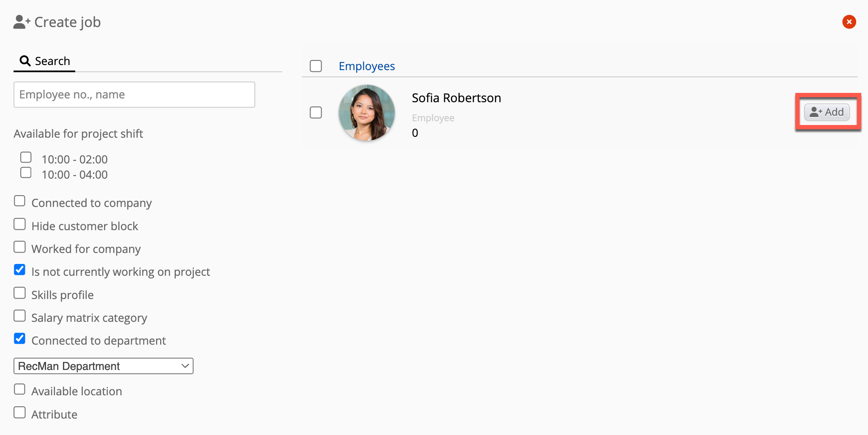Toggle the select-all Employees checkbox
Image resolution: width=868 pixels, height=435 pixels.
(316, 66)
